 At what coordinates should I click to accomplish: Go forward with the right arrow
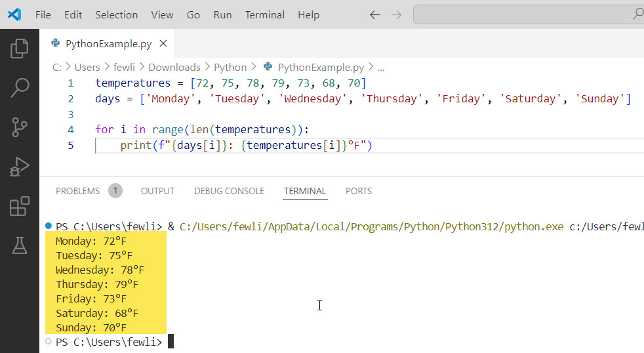pos(396,15)
